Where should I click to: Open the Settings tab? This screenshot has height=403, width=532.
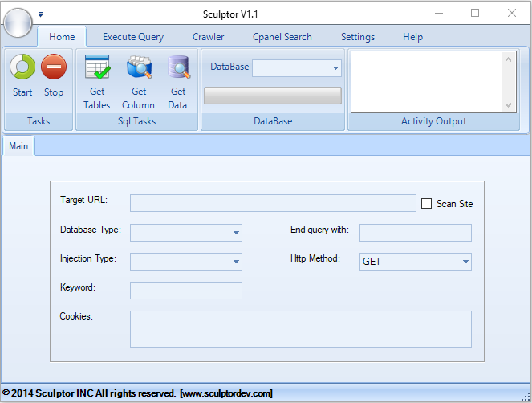point(358,37)
